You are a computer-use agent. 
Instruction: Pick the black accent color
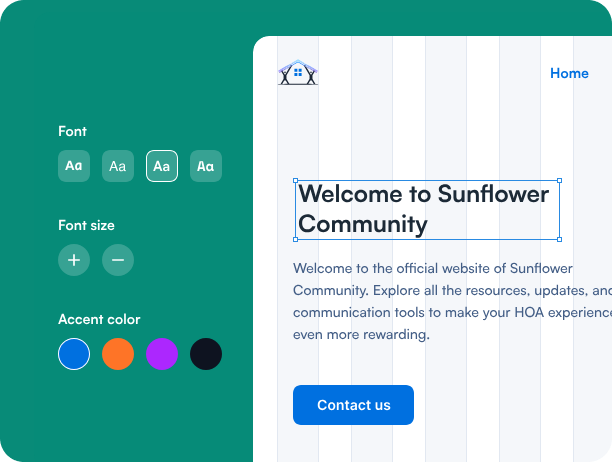(x=206, y=354)
